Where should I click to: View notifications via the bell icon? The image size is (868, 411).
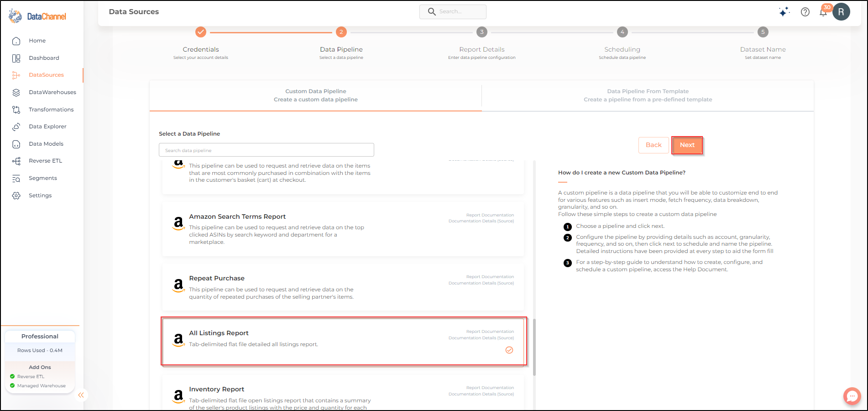[x=823, y=12]
